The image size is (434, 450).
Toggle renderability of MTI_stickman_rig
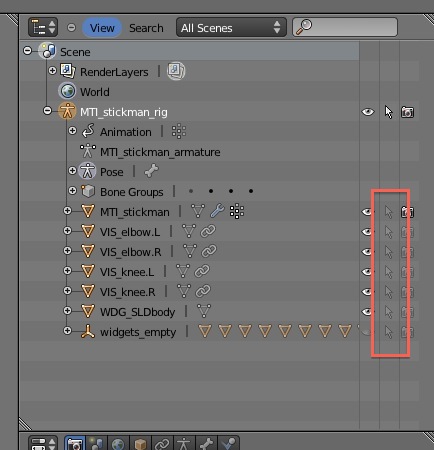click(x=407, y=112)
